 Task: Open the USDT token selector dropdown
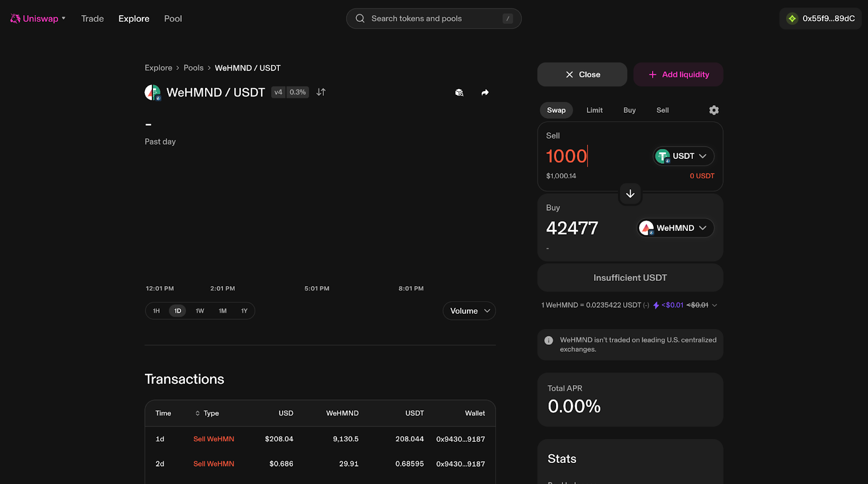point(684,156)
